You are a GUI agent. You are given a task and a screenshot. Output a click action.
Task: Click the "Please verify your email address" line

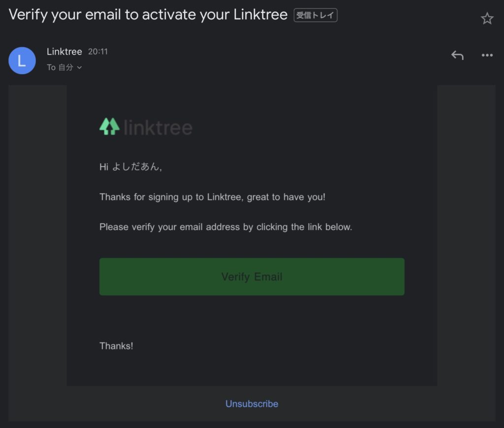225,227
